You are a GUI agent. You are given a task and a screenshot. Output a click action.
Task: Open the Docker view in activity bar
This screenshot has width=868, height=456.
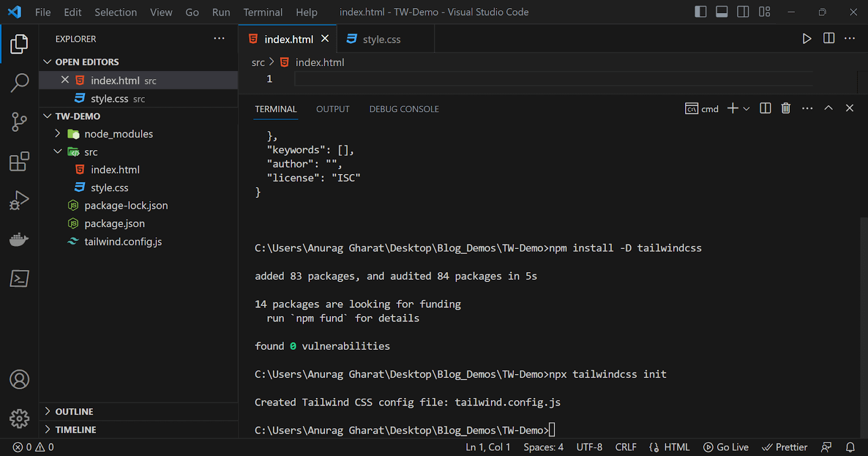[x=19, y=239]
